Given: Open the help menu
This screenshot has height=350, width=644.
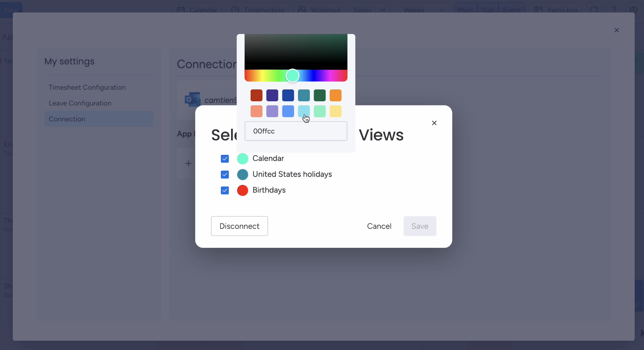Looking at the screenshot, I should 614,10.
